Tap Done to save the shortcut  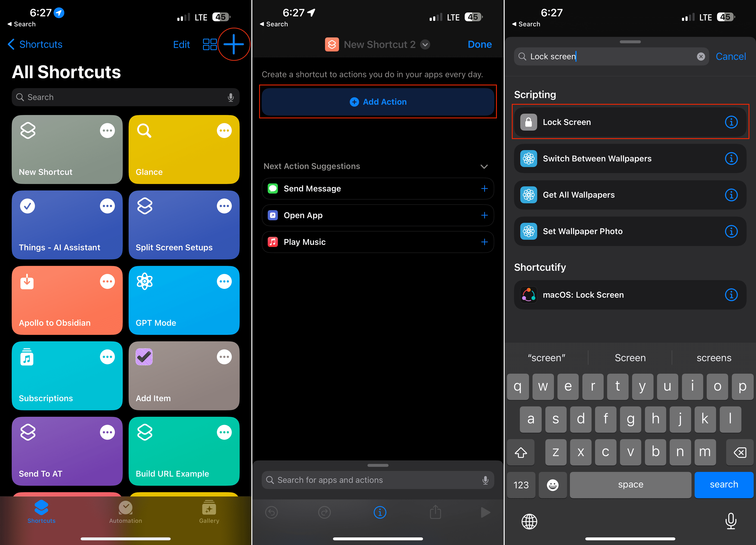pos(480,44)
